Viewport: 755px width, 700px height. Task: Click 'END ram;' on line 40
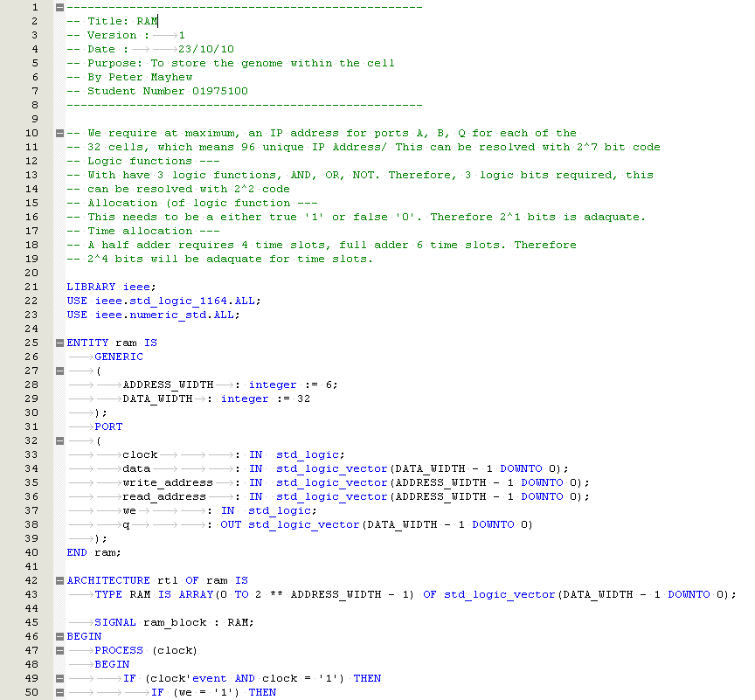click(x=94, y=552)
